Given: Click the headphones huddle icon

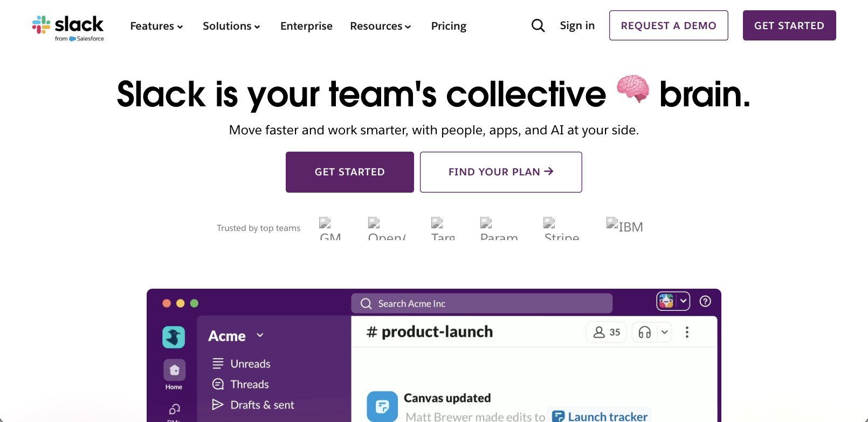Looking at the screenshot, I should click(x=645, y=332).
